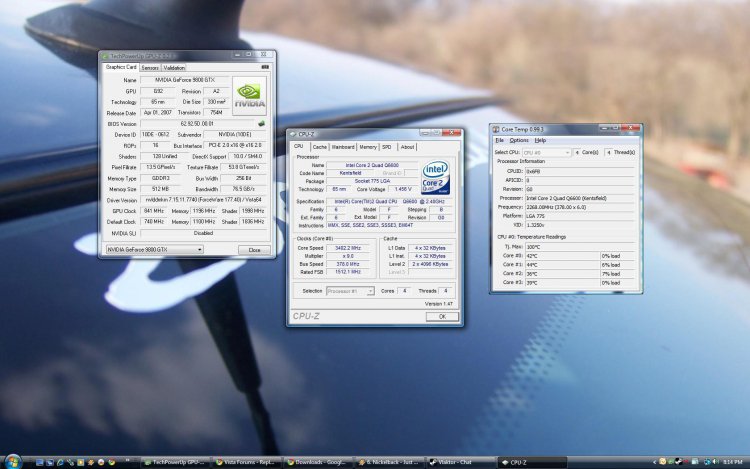Viewport: 750px width, 469px height.
Task: Open the Processor #1 selection dropdown in CPU-Z
Action: [x=350, y=291]
